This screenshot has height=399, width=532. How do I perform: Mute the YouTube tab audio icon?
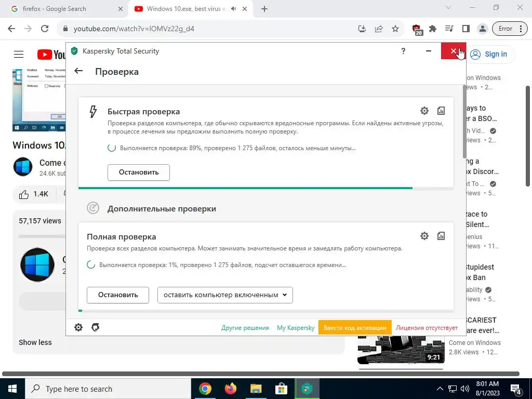point(233,9)
